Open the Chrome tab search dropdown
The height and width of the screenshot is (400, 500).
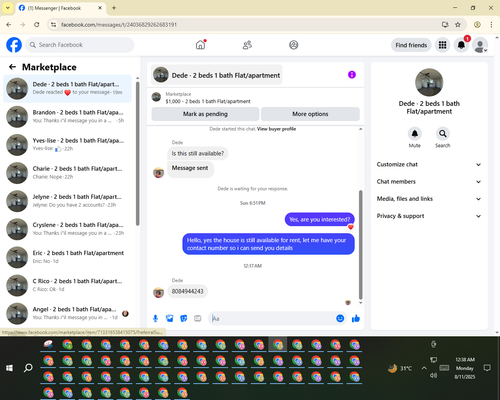8,8
